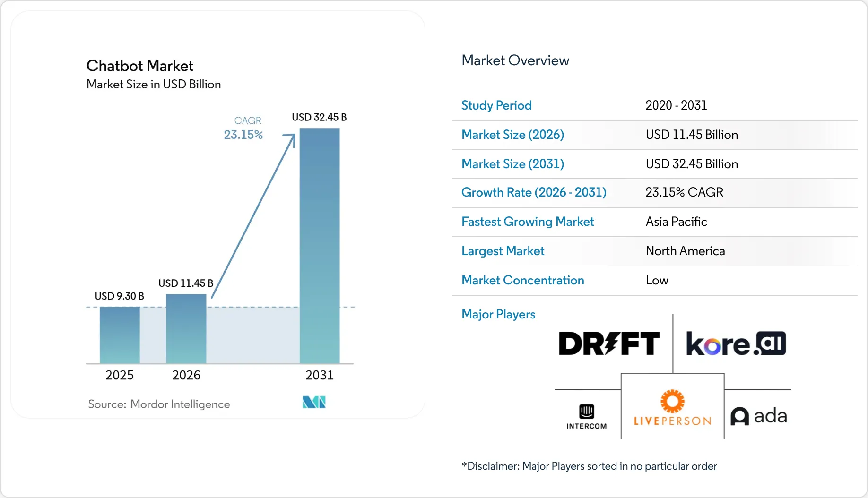Viewport: 868px width, 498px height.
Task: Select the 2025 market size bar
Action: pos(120,335)
